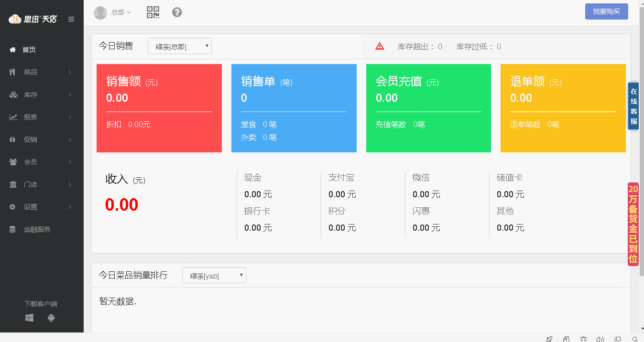Click the 现金 income label

(x=253, y=178)
